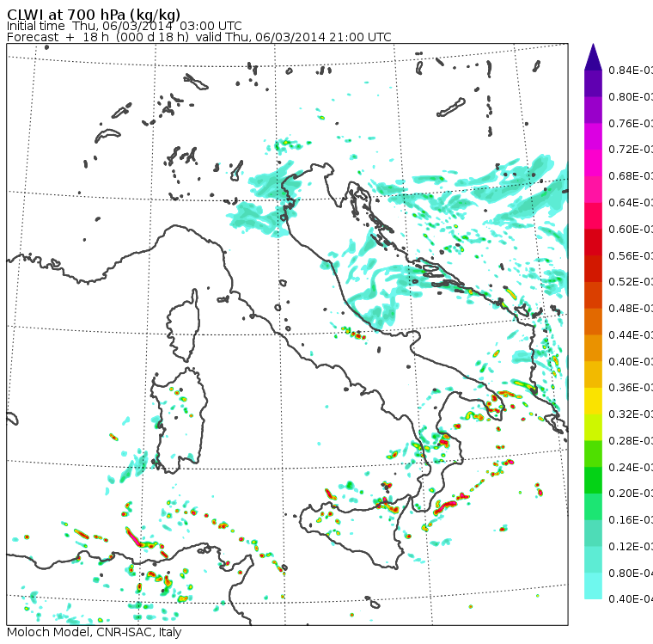Click inside the Sardinia island outline on the map
The height and width of the screenshot is (644, 653).
[x=179, y=421]
